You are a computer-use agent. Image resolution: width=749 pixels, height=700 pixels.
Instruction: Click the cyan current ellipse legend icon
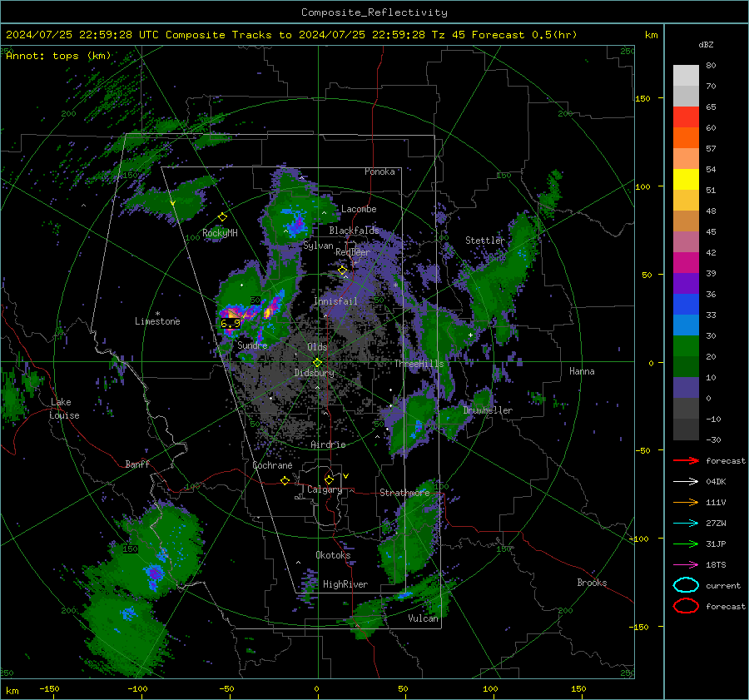click(686, 585)
